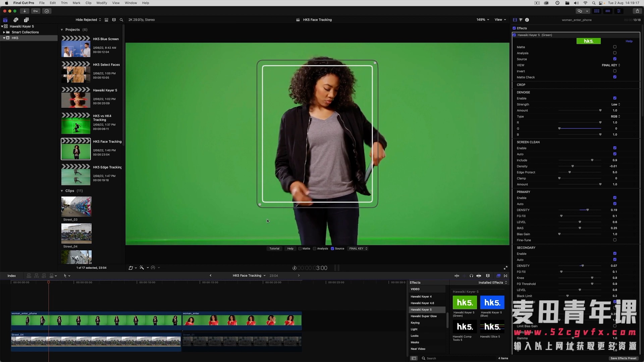
Task: Toggle timeline visibility icon in toolbar
Action: (x=608, y=11)
